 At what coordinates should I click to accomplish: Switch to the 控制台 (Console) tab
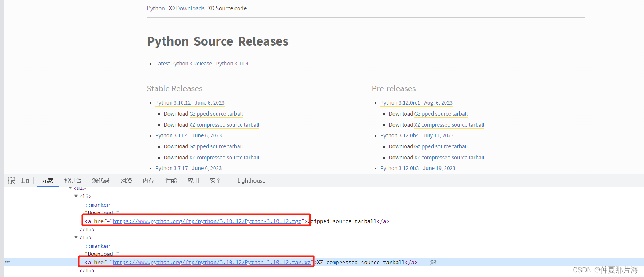[73, 181]
